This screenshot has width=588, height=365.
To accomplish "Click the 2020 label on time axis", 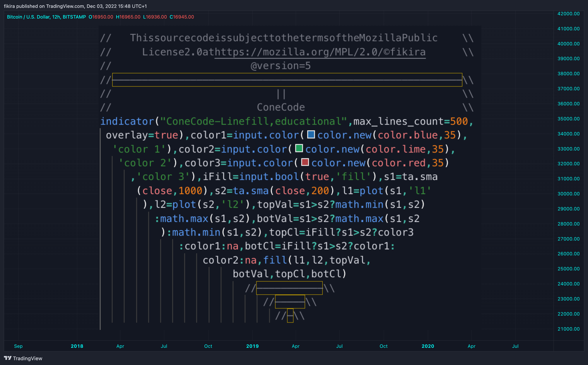I will 428,346.
